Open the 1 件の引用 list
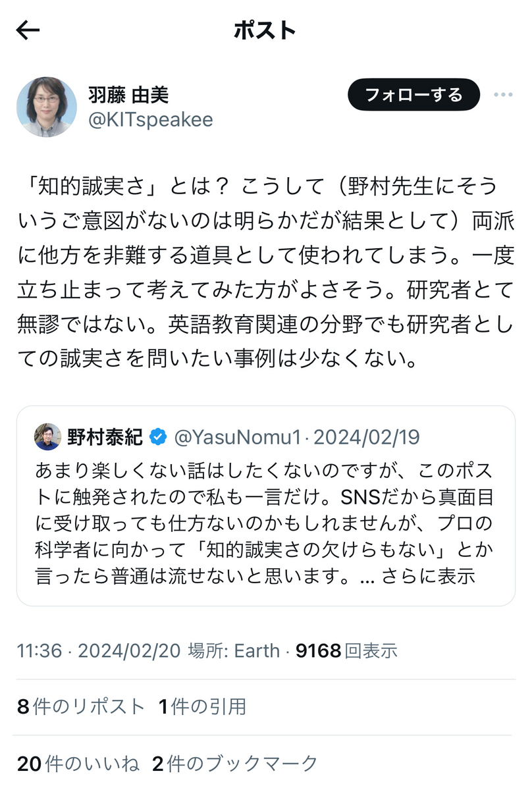The height and width of the screenshot is (790, 532). click(202, 707)
